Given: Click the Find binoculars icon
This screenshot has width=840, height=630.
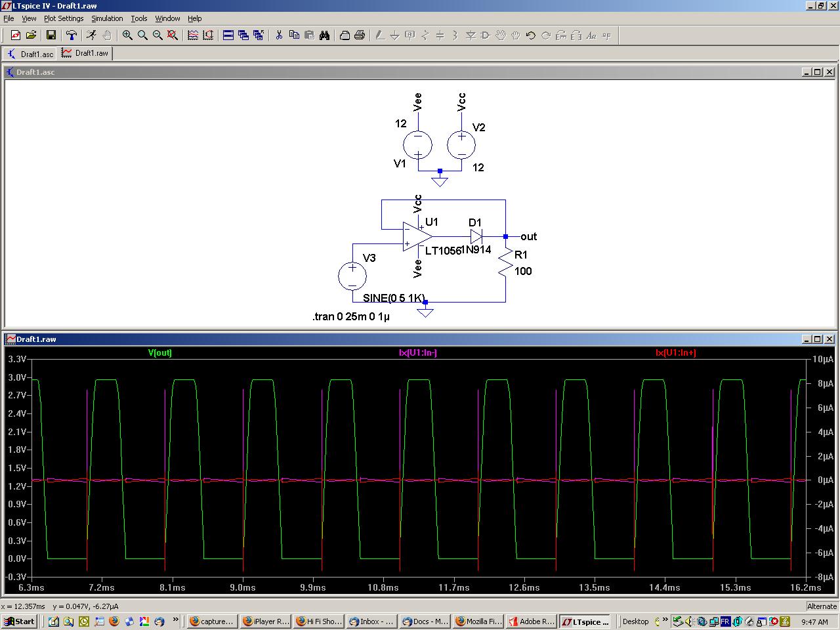Looking at the screenshot, I should pos(324,35).
